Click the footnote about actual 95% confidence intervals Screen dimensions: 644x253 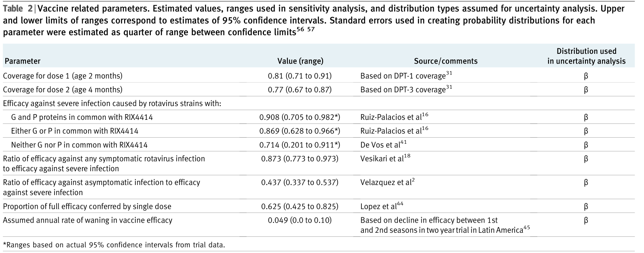tap(113, 245)
